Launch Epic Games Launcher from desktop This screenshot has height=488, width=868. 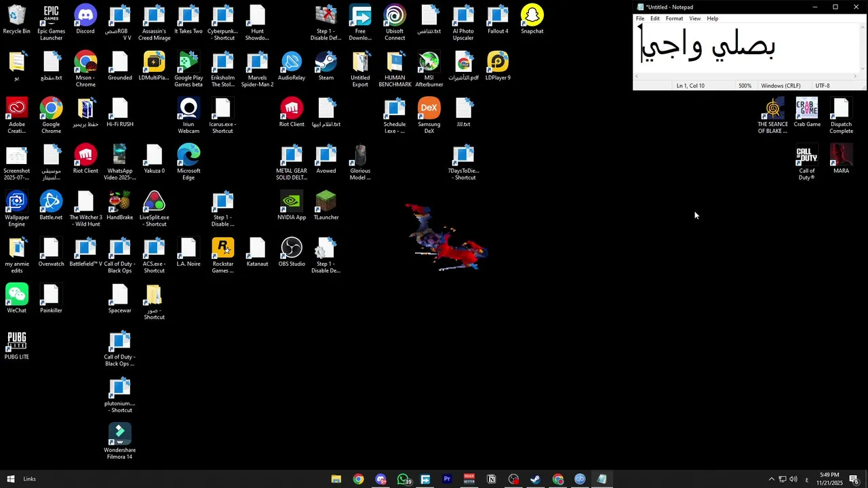pos(51,22)
